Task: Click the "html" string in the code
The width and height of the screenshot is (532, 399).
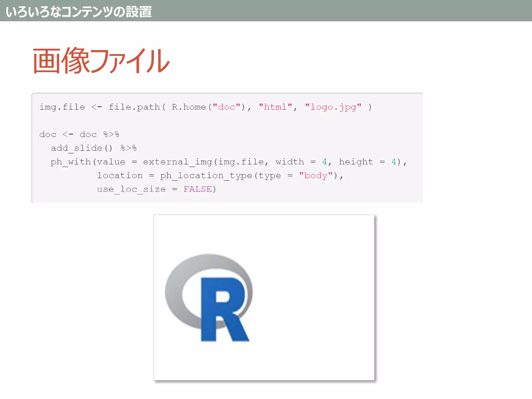Action: (275, 107)
